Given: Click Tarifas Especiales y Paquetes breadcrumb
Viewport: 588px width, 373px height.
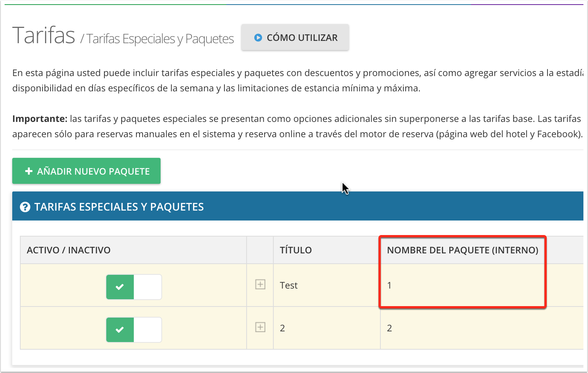Looking at the screenshot, I should pyautogui.click(x=160, y=39).
